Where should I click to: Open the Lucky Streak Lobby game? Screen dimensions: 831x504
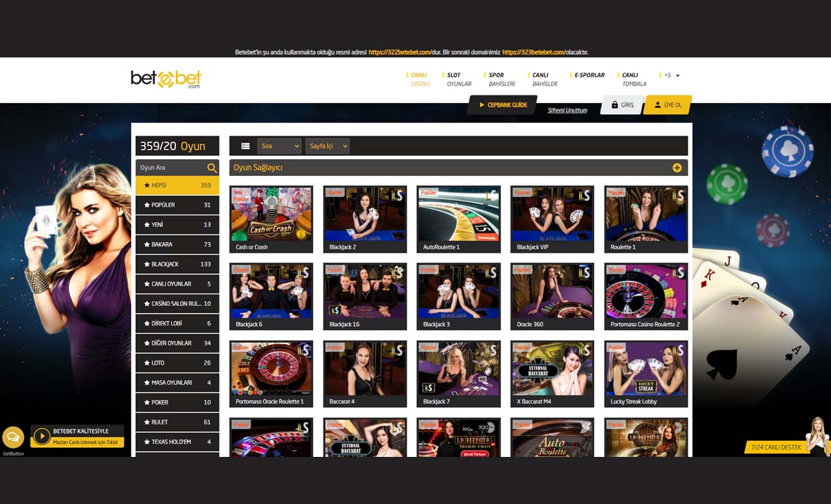[646, 374]
